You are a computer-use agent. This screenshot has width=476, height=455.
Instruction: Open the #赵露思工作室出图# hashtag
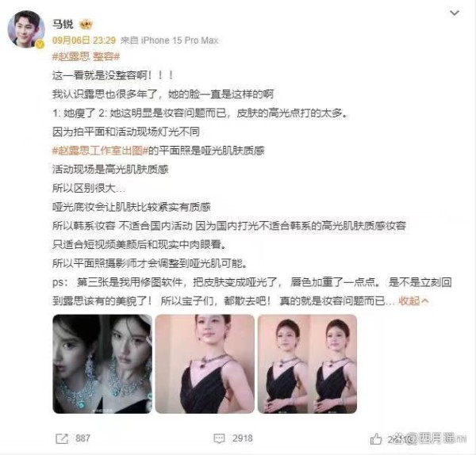[100, 151]
